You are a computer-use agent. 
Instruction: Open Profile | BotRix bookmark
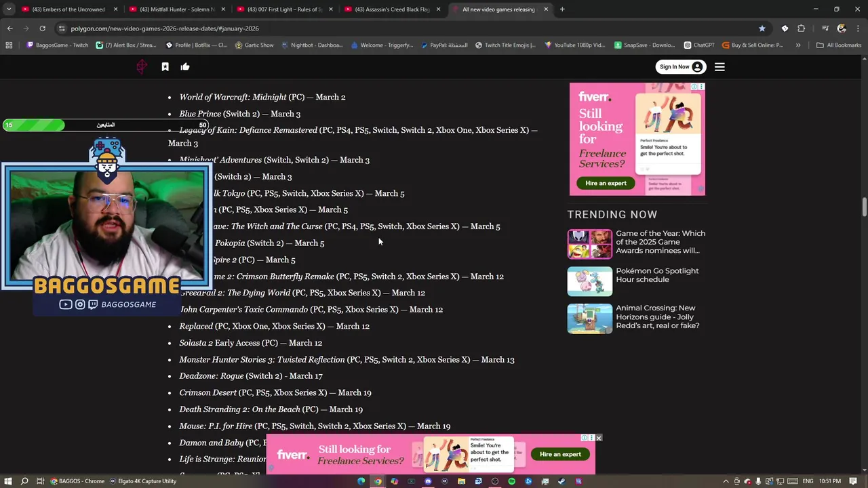(197, 45)
